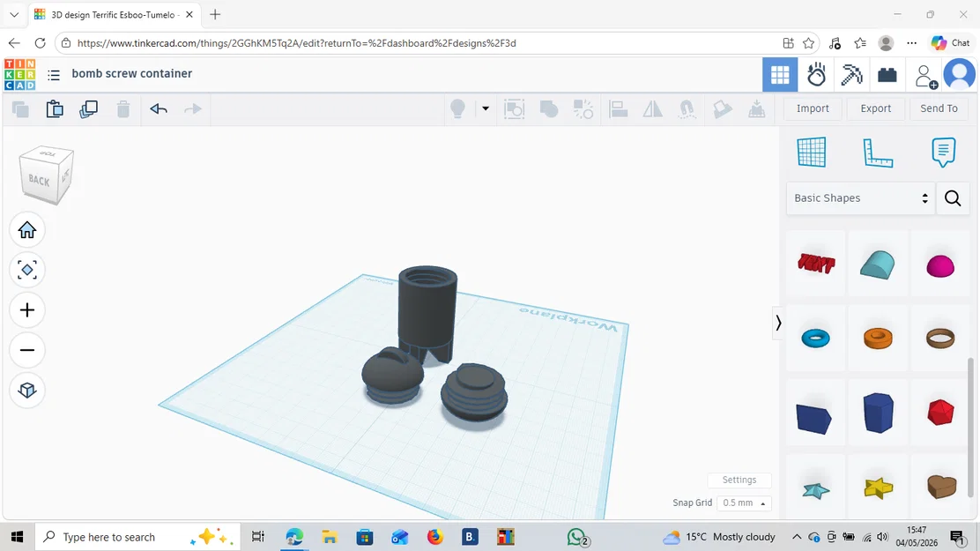
Task: Open the user profile avatar
Action: click(x=960, y=75)
